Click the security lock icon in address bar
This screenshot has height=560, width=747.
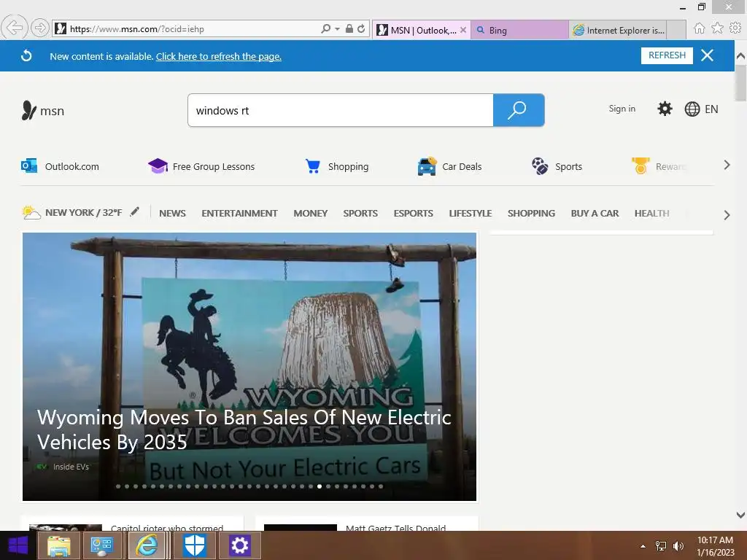click(349, 29)
